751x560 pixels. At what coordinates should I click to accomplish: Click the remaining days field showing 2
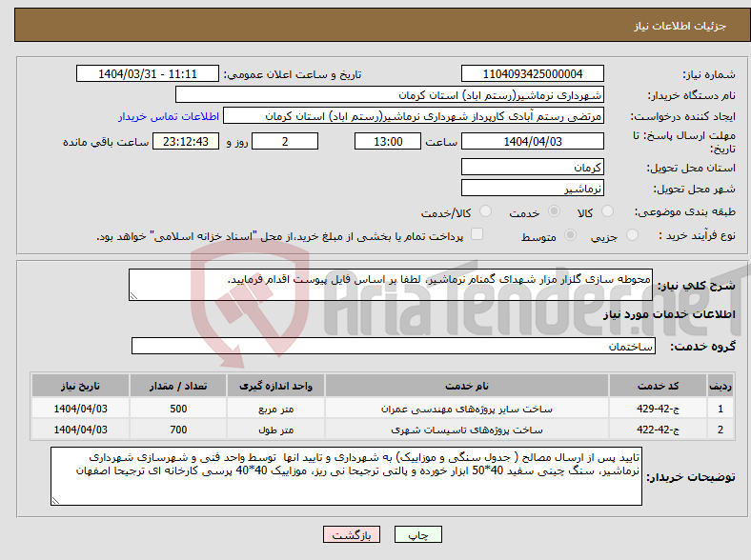point(285,141)
